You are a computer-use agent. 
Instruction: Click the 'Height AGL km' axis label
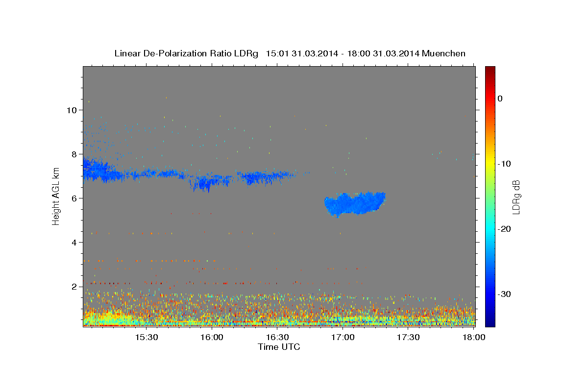coord(56,196)
